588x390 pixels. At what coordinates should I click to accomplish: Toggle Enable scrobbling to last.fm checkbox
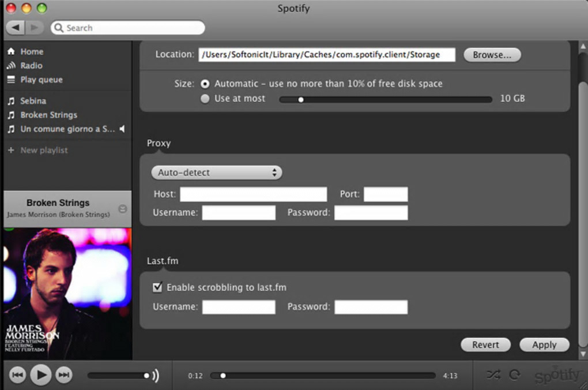coord(157,287)
